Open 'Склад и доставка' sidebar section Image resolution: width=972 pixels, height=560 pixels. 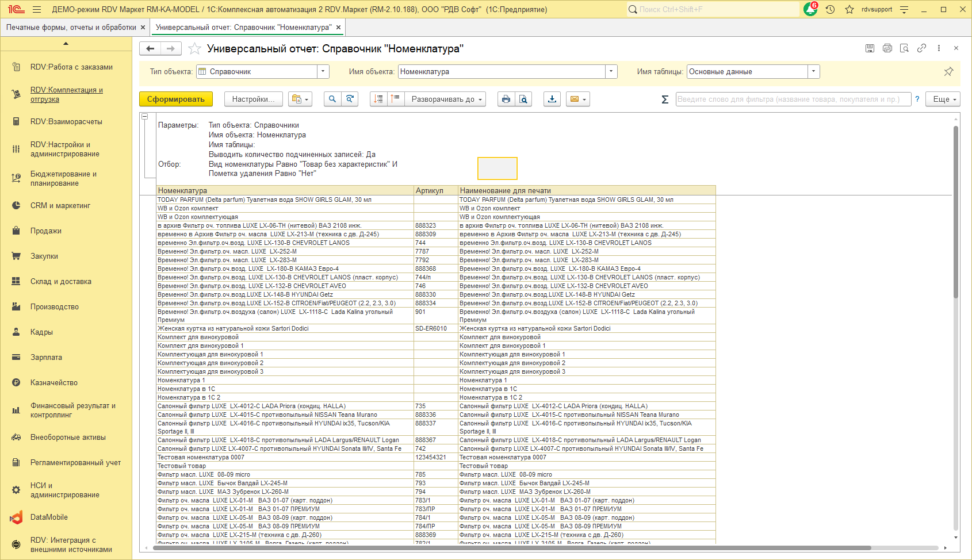pos(60,281)
